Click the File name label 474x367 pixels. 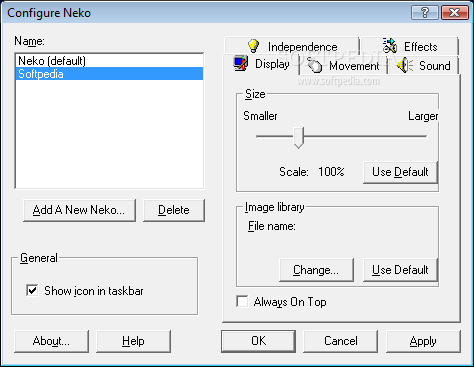point(272,226)
